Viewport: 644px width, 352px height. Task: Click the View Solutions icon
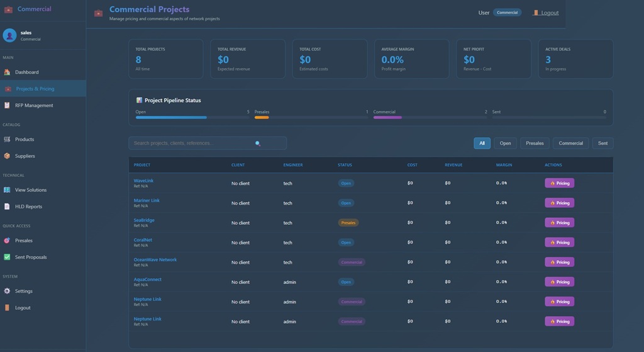point(7,190)
